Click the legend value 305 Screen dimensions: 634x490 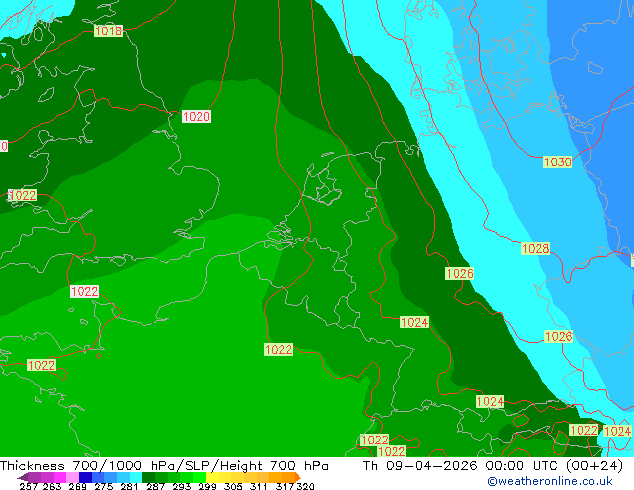click(233, 486)
